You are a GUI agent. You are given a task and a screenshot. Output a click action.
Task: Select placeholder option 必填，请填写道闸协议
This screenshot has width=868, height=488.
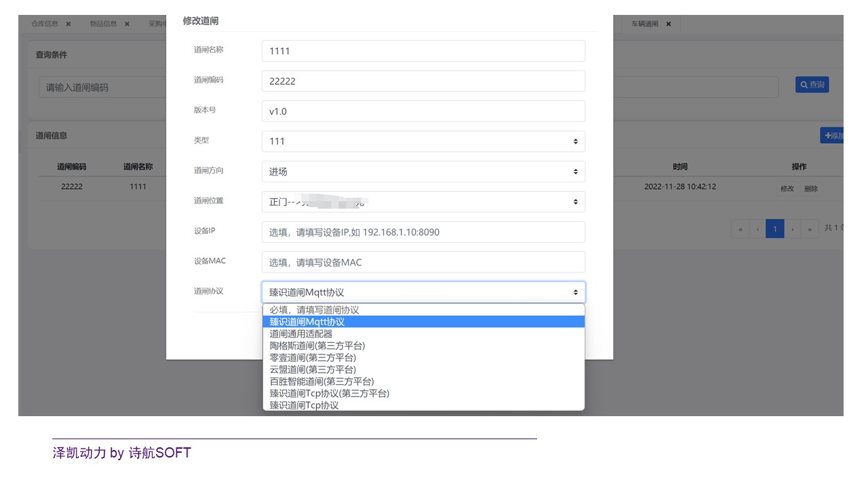[x=423, y=310]
